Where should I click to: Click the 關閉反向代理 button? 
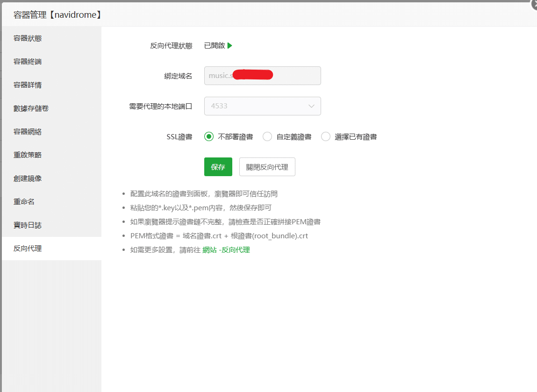[x=267, y=167]
